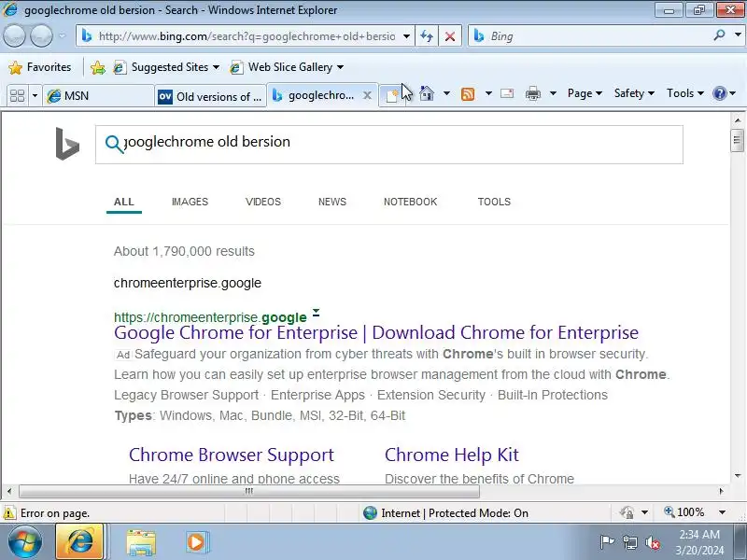Viewport: 747px width, 560px height.
Task: Switch to the Old versions of tab
Action: click(211, 97)
